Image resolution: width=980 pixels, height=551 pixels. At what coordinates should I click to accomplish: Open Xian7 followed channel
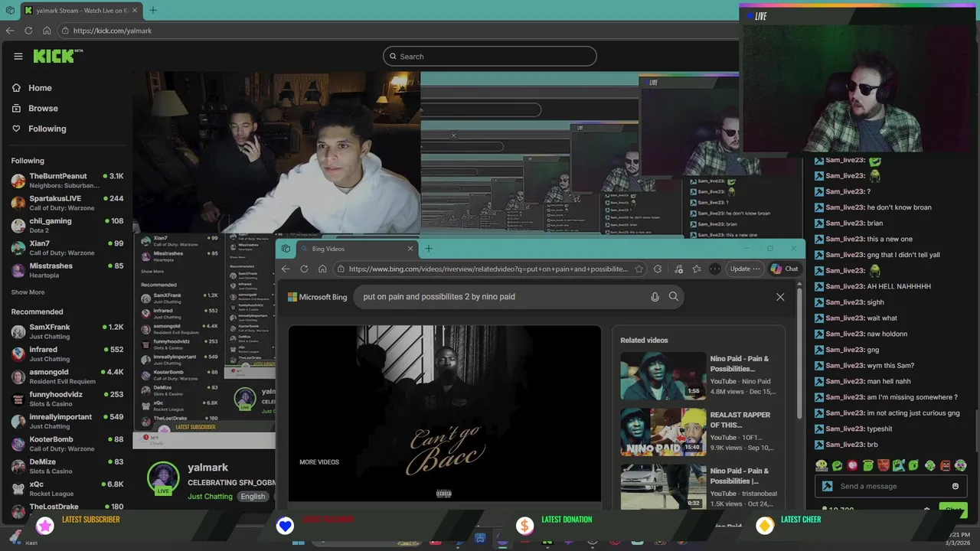pos(67,248)
